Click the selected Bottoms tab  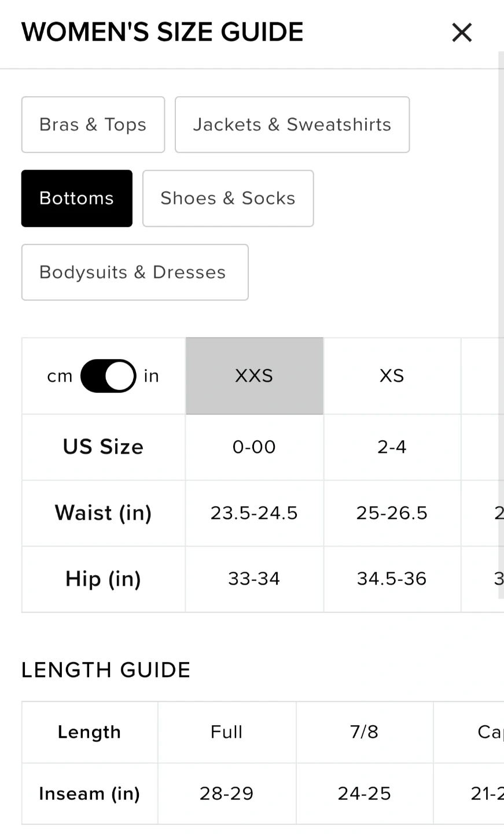click(x=77, y=198)
